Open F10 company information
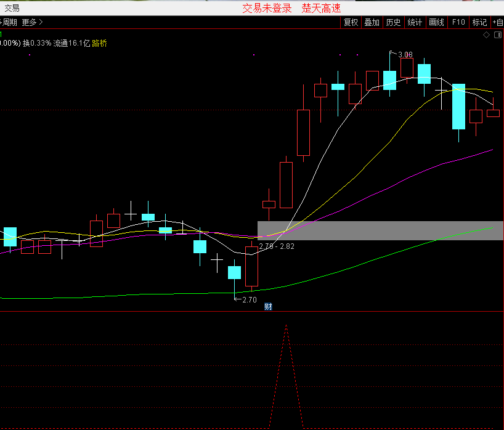 point(458,22)
